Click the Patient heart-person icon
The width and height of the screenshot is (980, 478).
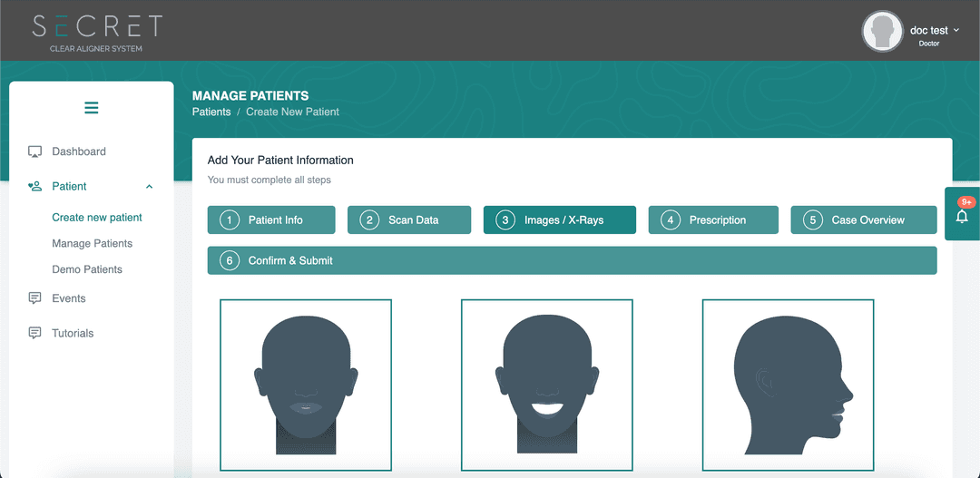coord(35,186)
